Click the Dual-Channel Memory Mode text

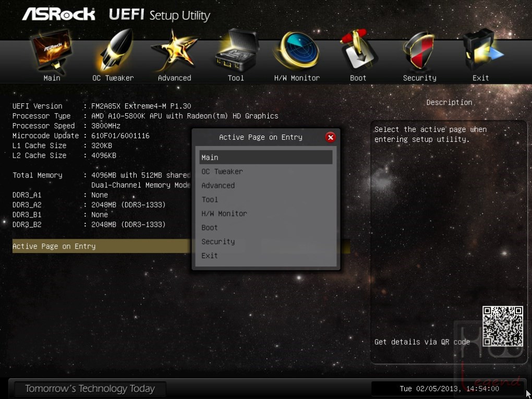point(141,185)
